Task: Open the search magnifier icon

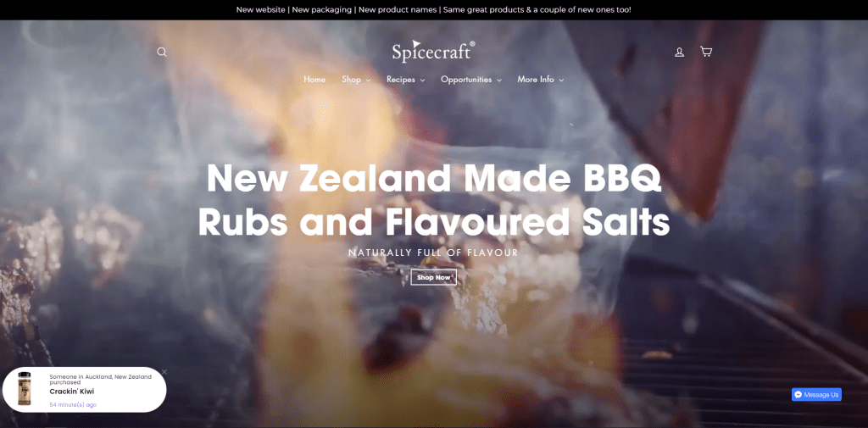Action: (x=162, y=52)
